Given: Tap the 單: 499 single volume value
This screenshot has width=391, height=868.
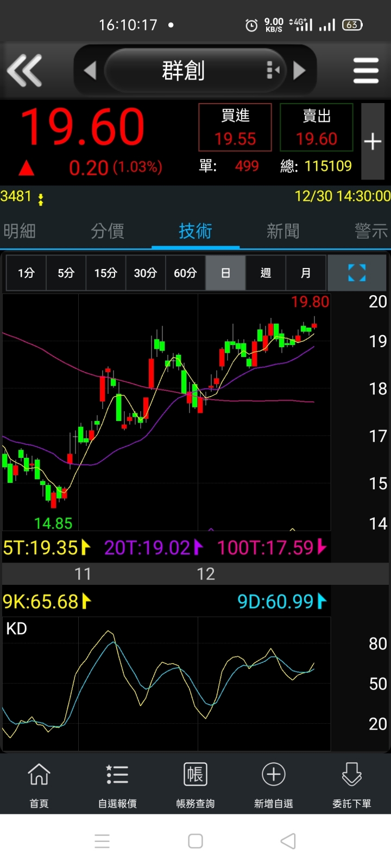Looking at the screenshot, I should click(x=229, y=166).
